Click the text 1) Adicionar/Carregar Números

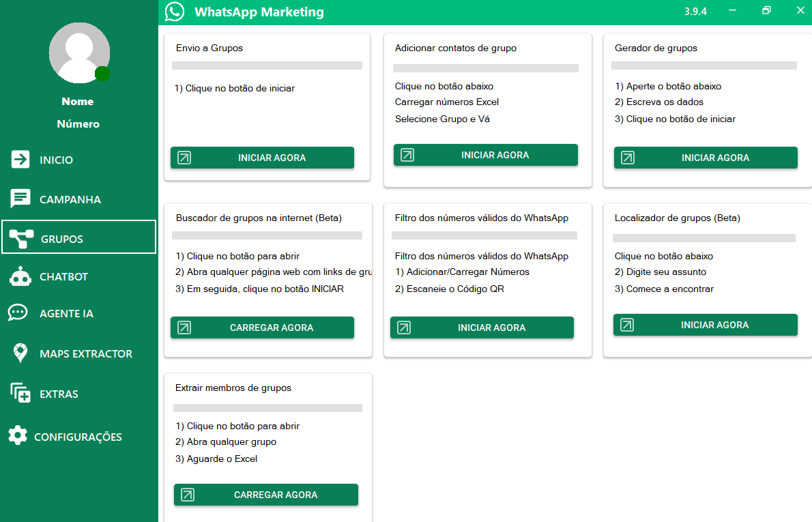point(463,272)
